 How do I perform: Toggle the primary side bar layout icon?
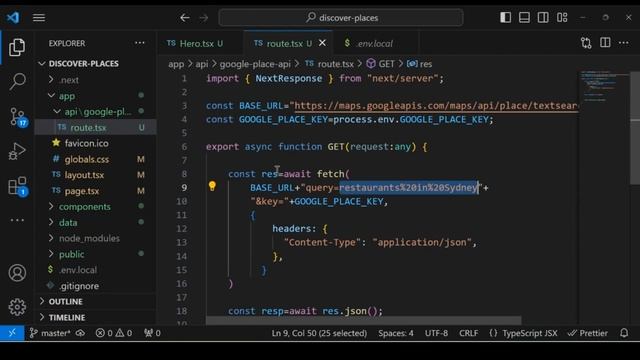[x=505, y=18]
